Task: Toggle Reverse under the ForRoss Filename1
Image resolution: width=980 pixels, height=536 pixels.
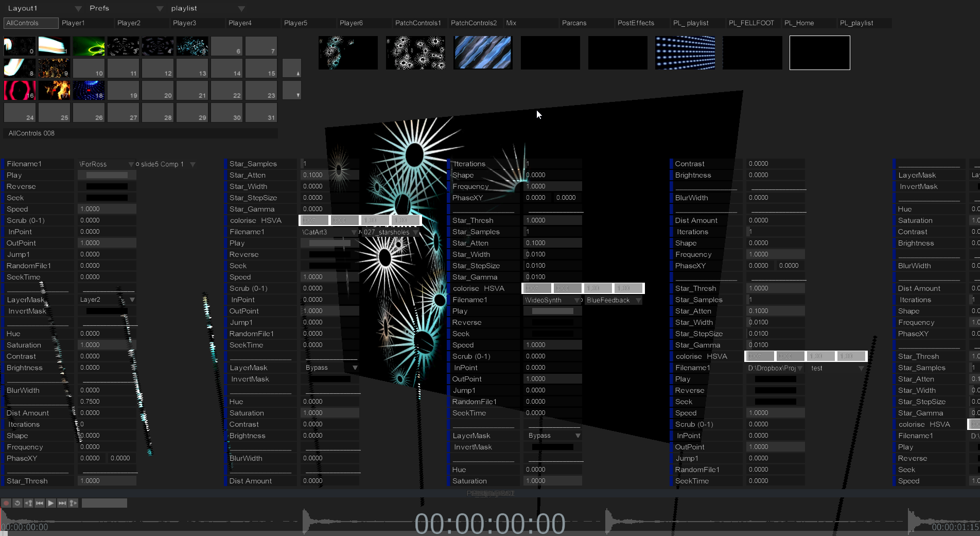Action: coord(107,186)
